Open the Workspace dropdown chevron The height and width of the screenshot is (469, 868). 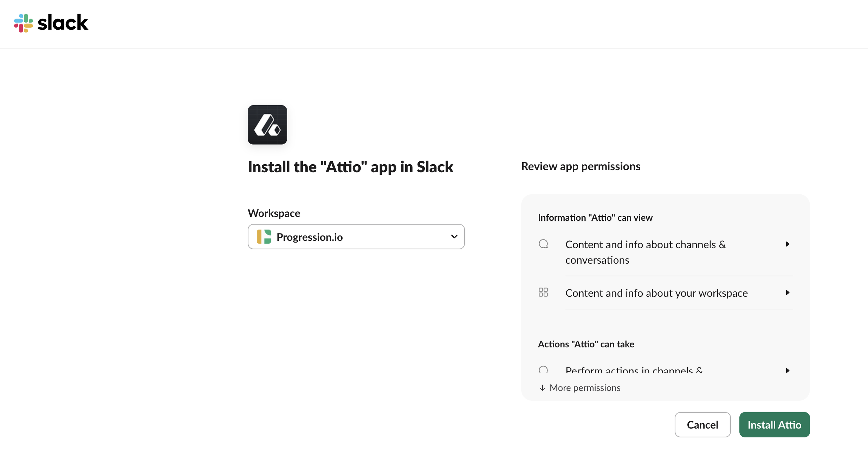click(454, 237)
